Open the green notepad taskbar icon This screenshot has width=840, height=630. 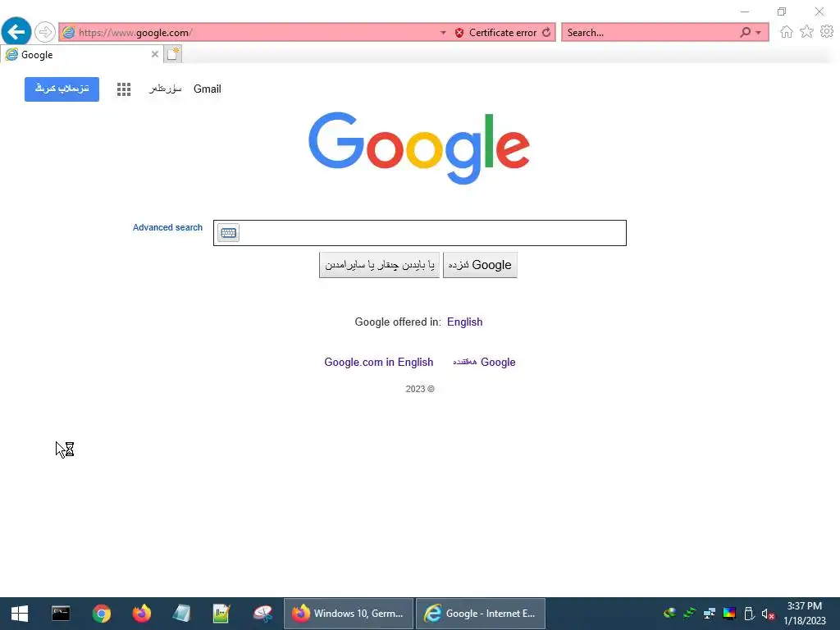[x=221, y=614]
